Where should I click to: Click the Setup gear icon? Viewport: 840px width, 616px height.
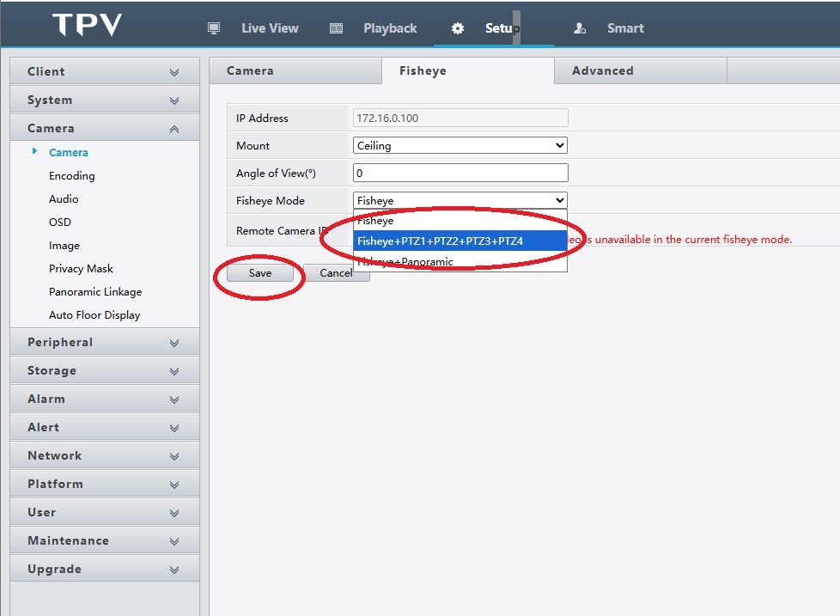(458, 28)
